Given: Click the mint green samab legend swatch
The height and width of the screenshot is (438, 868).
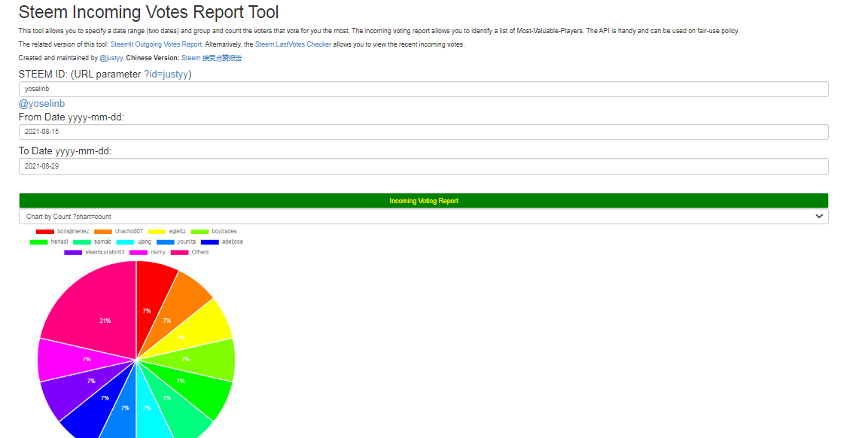Looking at the screenshot, I should 82,242.
